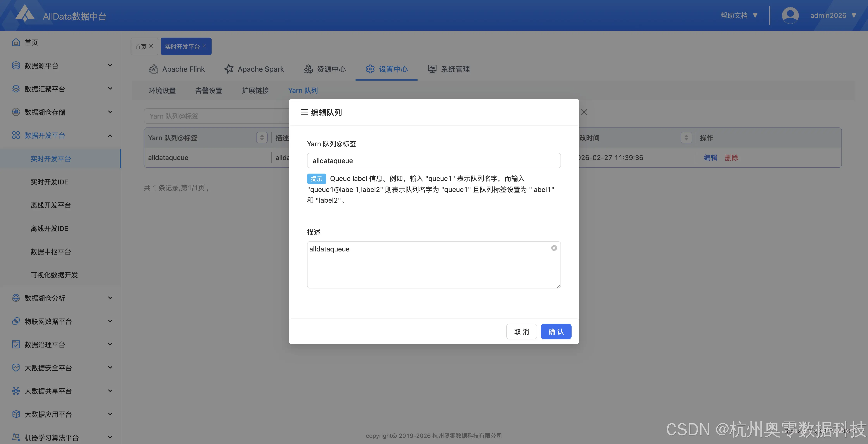Expand the 数据汇聚平台 menu chevron
Viewport: 868px width, 444px height.
110,89
